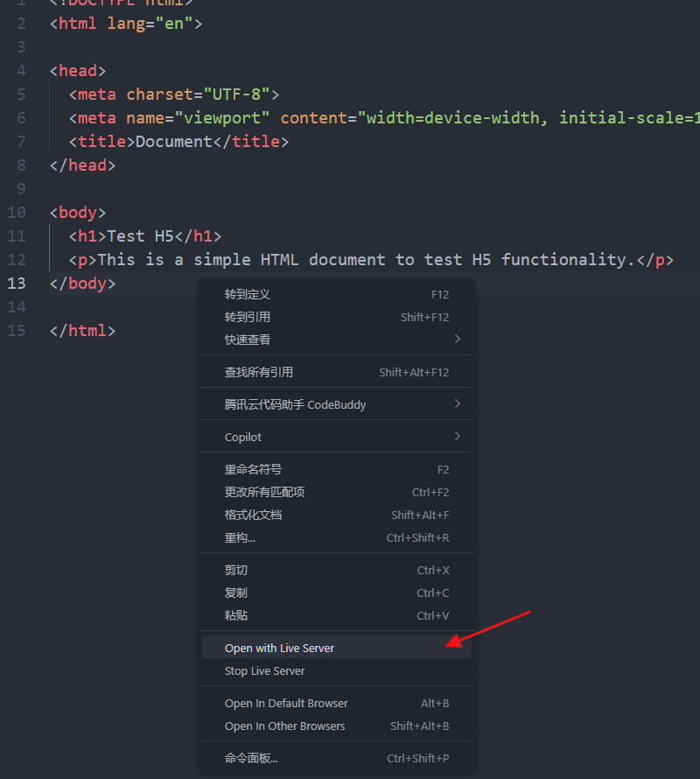Choose 转到定义 from context menu
Image resolution: width=700 pixels, height=779 pixels.
(x=336, y=295)
